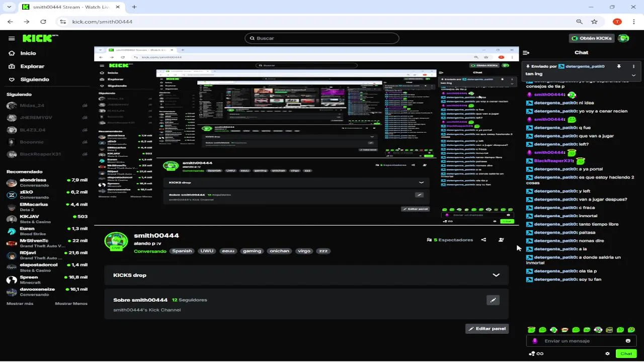Viewport: 644px width, 362px height.
Task: Reload the page with browser refresh
Action: tap(43, 22)
